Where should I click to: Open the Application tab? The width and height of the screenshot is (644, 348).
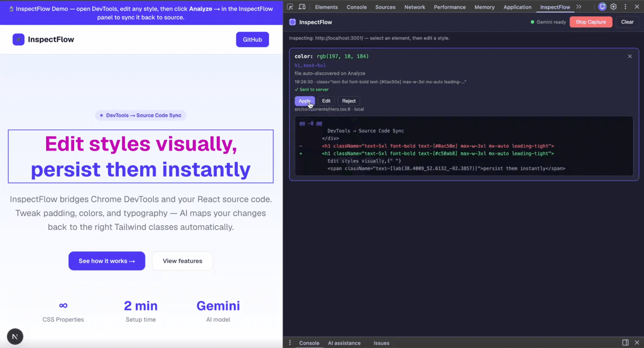[517, 7]
